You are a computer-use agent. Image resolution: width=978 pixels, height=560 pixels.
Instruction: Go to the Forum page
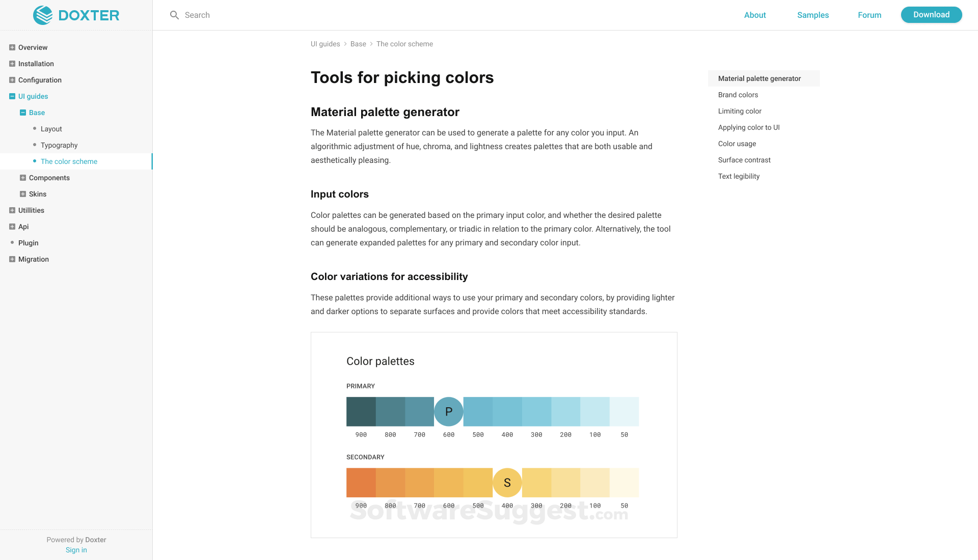[869, 15]
